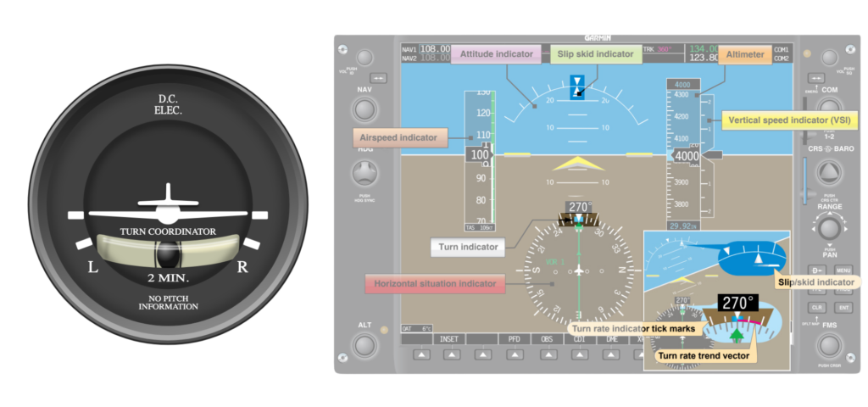
Task: Click the inclinometer ball on turn coordinator
Action: tap(168, 254)
